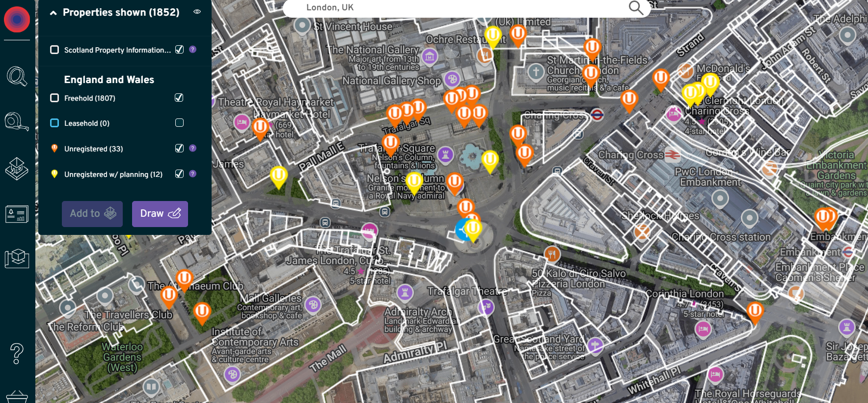
Task: Click the yellow planning marker near Pall Mall E
Action: click(278, 177)
